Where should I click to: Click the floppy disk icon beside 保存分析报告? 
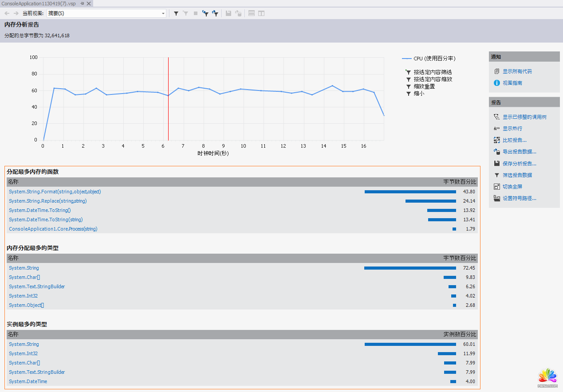point(497,163)
